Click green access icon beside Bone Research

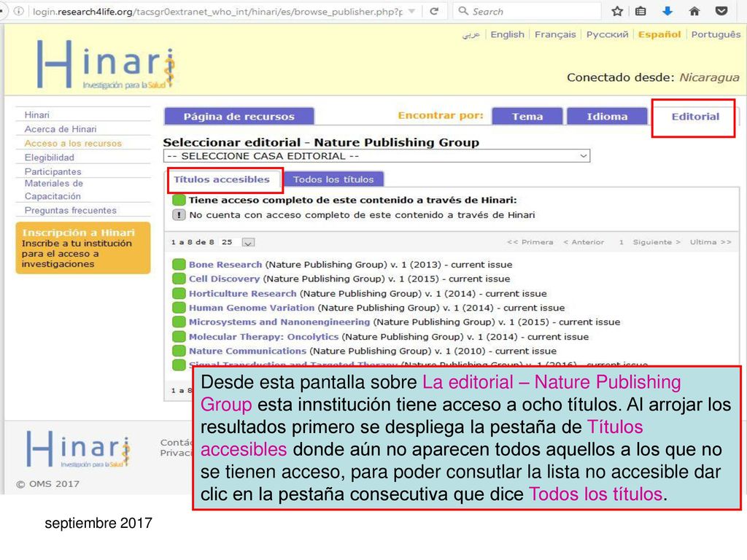pos(179,264)
